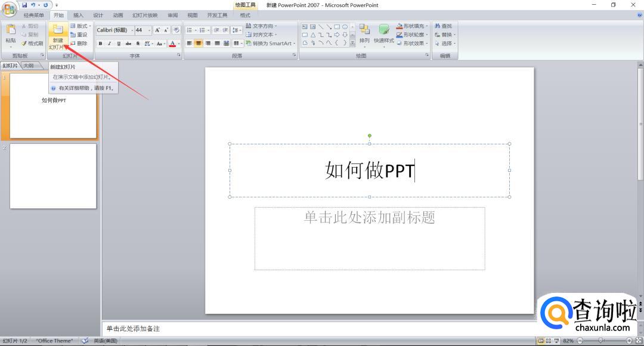Toggle strikethrough formatting

(128, 44)
